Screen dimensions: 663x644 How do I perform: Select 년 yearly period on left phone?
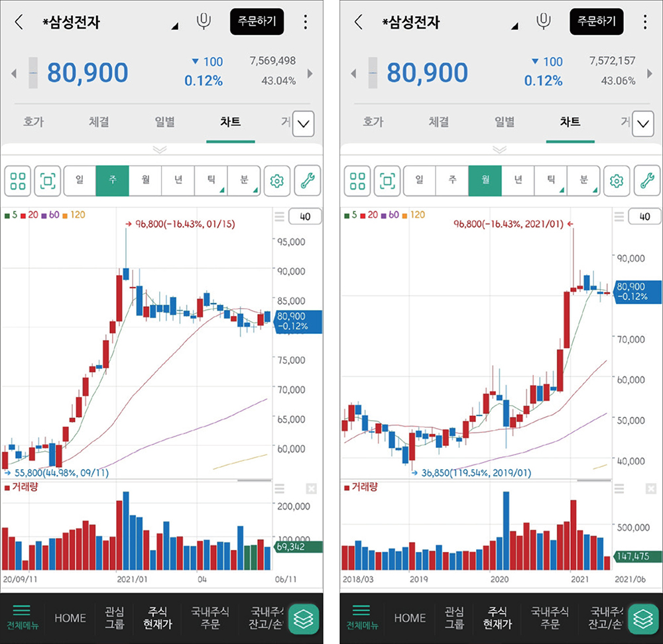[178, 181]
